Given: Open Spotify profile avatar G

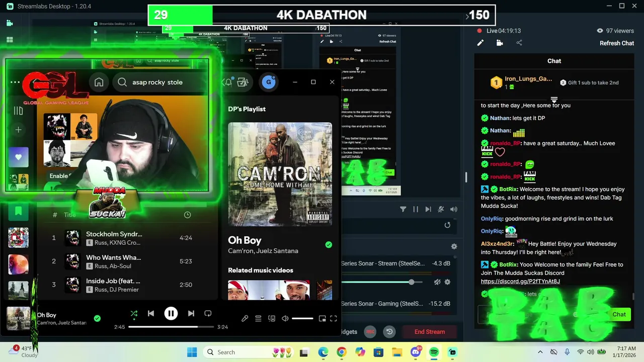Looking at the screenshot, I should (x=269, y=82).
